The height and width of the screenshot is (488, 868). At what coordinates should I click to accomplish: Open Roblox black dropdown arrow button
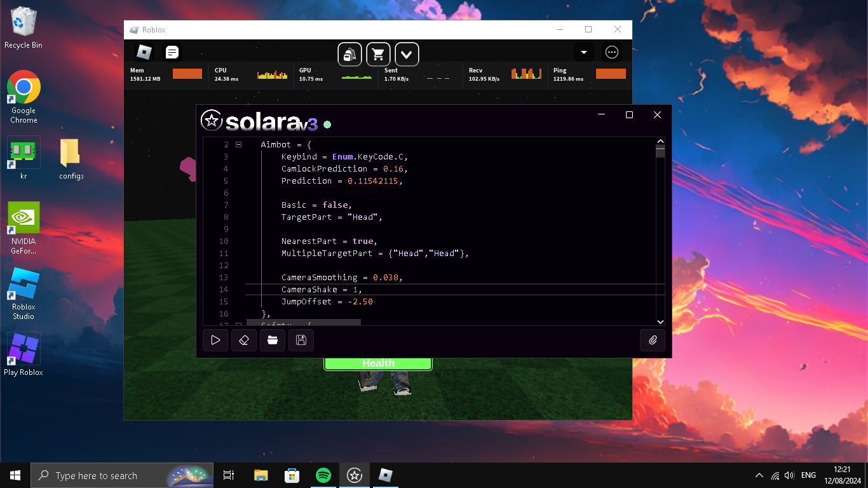pyautogui.click(x=584, y=53)
